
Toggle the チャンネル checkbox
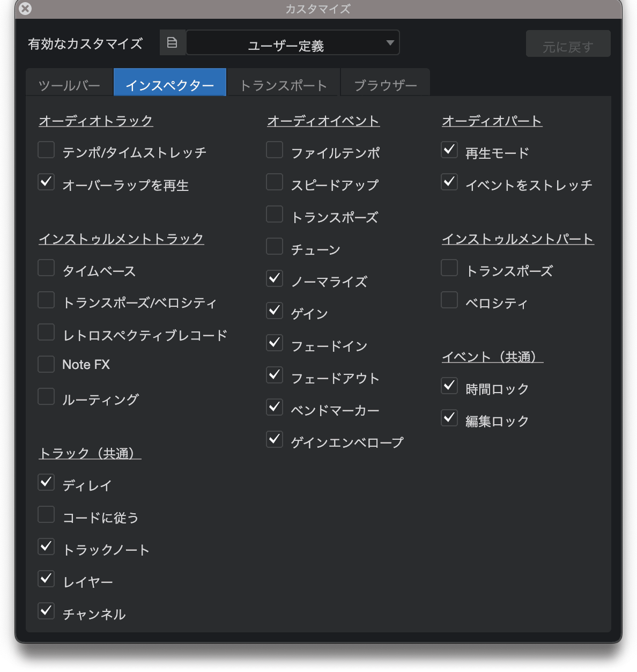[x=46, y=611]
